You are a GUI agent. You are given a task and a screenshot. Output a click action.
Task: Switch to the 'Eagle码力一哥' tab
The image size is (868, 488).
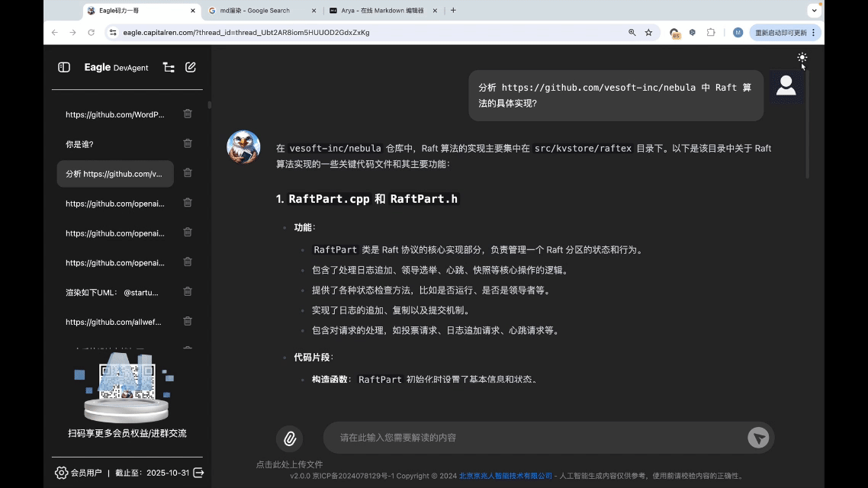click(x=140, y=11)
